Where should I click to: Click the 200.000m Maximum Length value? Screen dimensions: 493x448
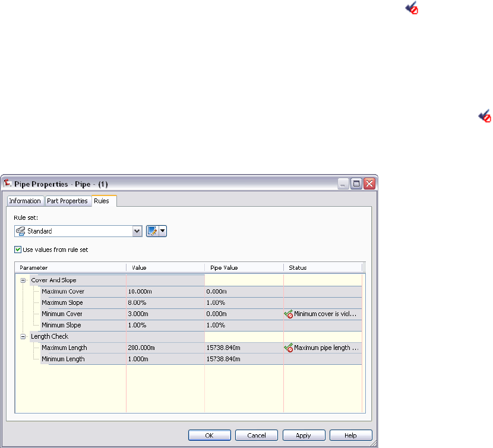tap(141, 348)
